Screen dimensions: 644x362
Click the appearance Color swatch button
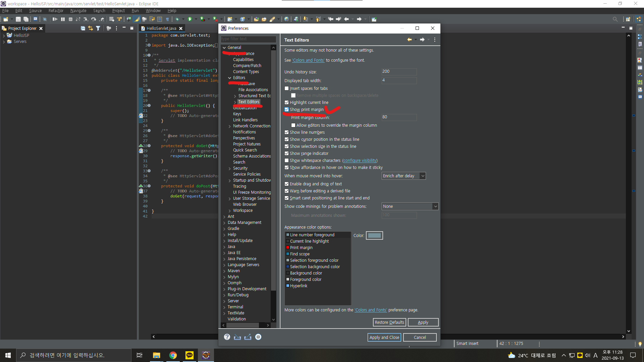click(x=374, y=236)
